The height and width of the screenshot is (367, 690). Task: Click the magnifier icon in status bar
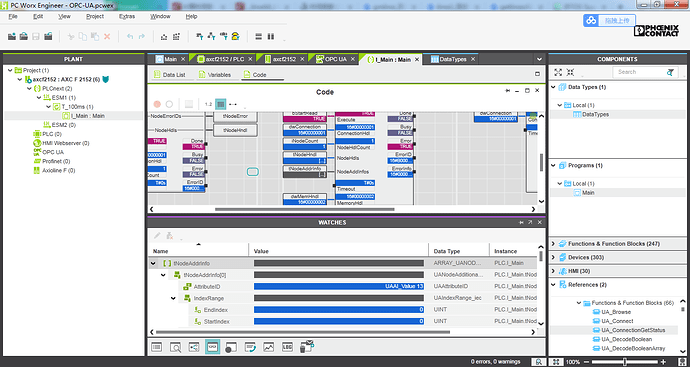click(x=539, y=362)
